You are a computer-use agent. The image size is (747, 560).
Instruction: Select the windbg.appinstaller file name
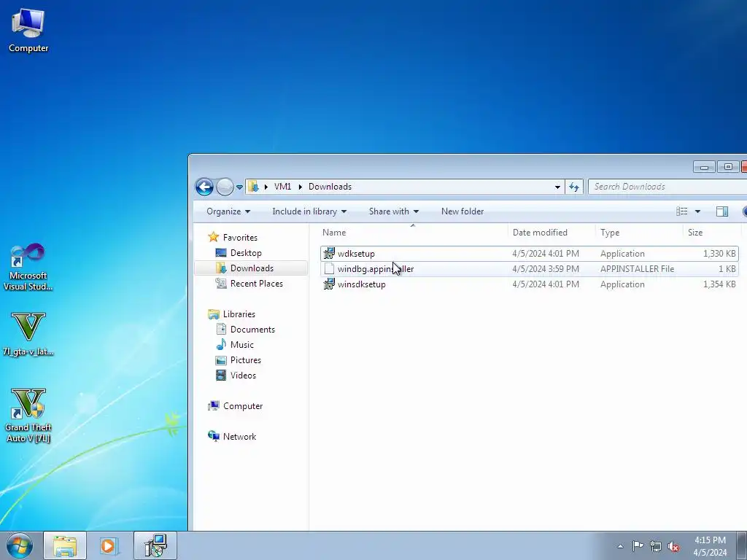pyautogui.click(x=376, y=269)
